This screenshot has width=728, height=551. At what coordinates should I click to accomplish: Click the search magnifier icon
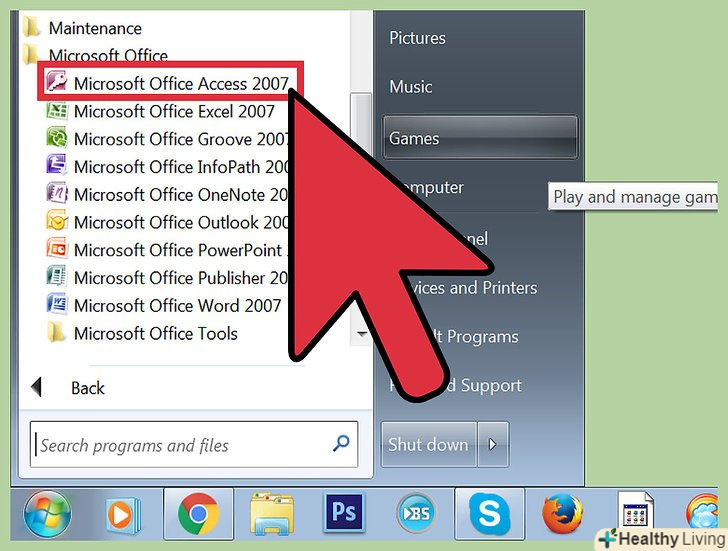(341, 443)
